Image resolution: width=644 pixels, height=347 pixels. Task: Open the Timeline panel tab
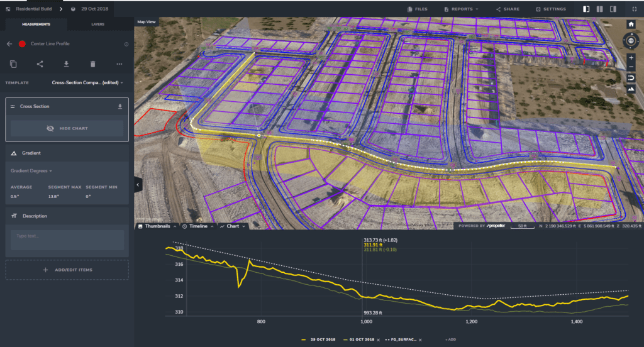[x=198, y=226]
